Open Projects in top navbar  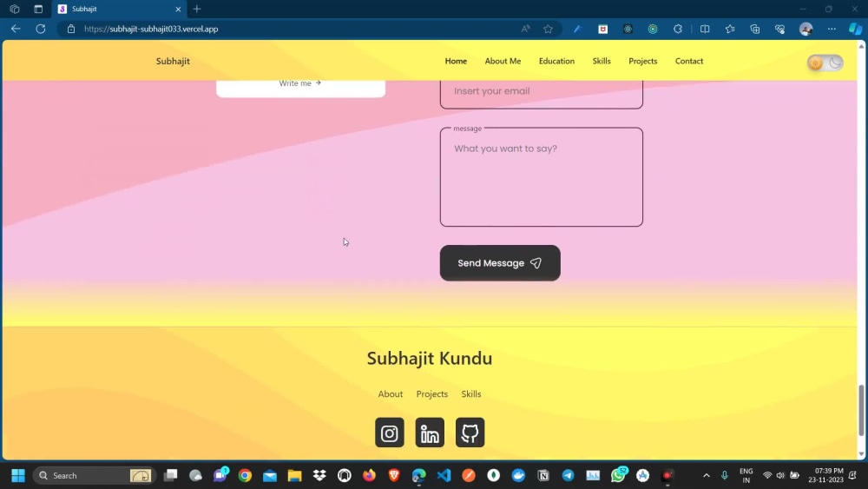coord(642,61)
